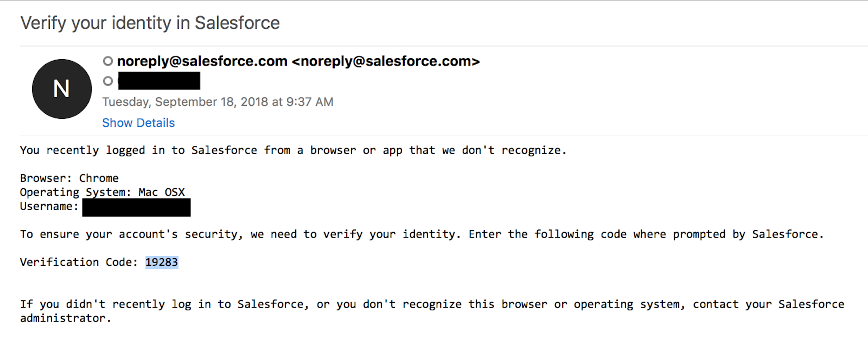Click the angle-bracketed <noreply@salesforce.com> address
Screen dimensions: 868x339
pos(386,61)
